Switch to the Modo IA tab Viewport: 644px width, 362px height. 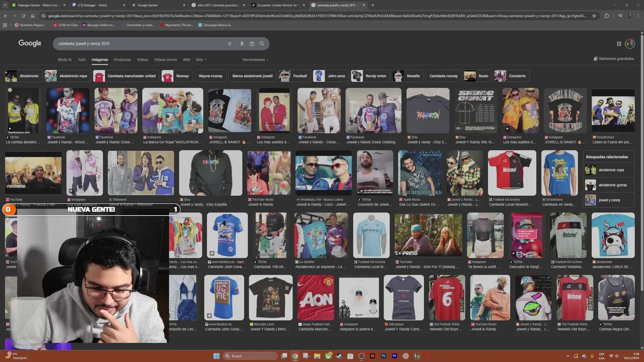[64, 60]
